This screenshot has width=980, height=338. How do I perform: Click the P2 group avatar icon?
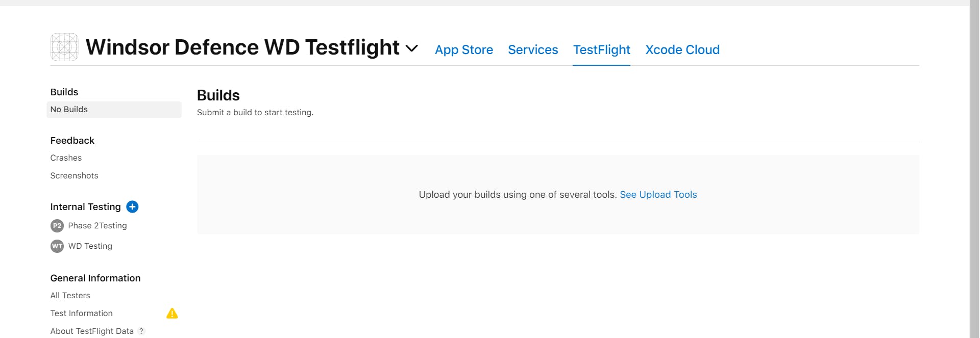pyautogui.click(x=57, y=226)
